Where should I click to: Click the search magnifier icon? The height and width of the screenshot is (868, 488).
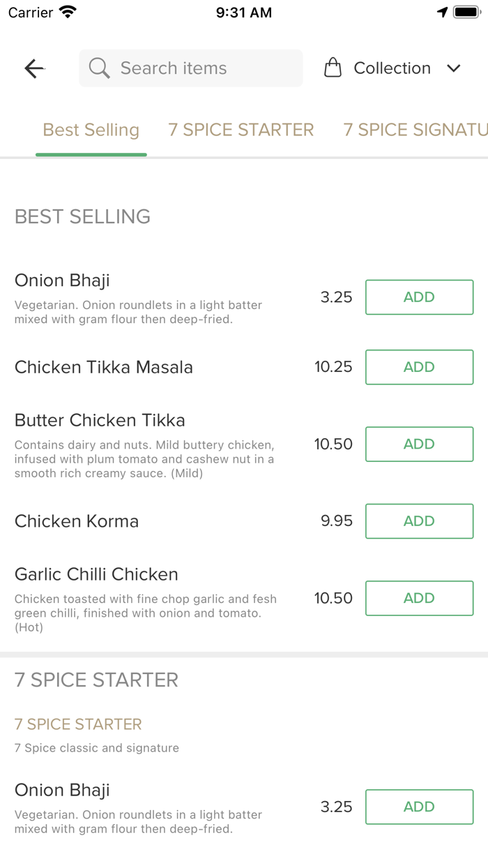coord(100,68)
